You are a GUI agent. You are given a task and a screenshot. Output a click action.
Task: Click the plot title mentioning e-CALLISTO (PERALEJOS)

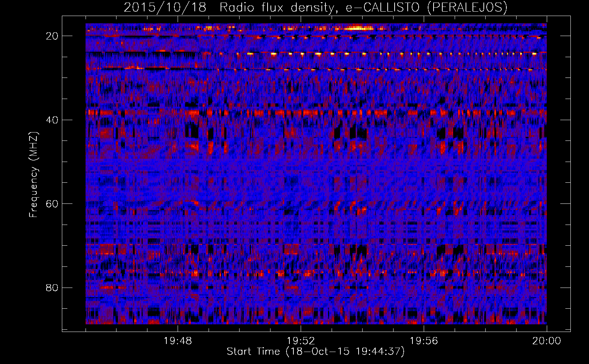316,7
